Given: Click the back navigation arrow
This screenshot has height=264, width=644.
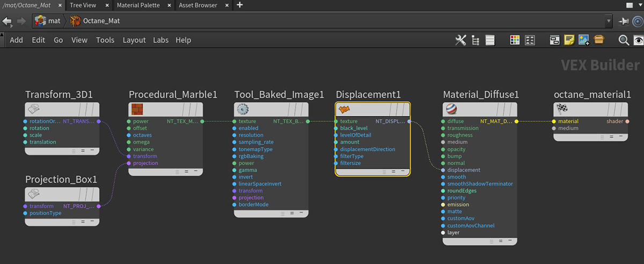Looking at the screenshot, I should point(7,21).
